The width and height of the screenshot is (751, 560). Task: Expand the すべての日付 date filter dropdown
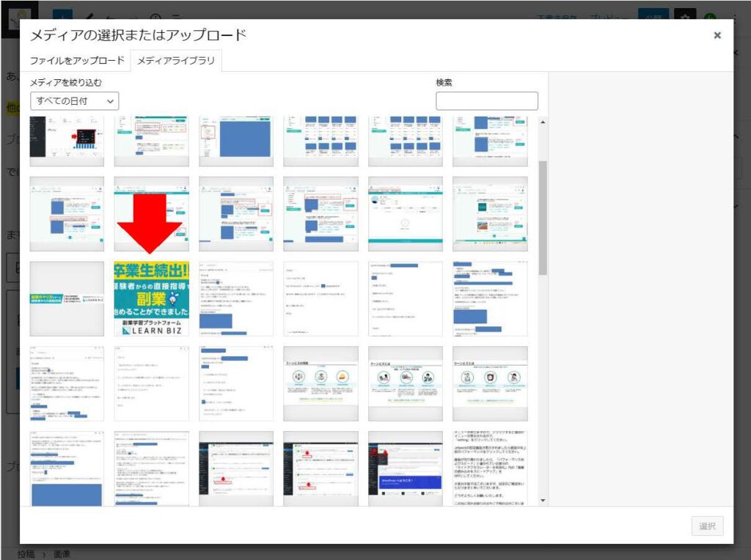tap(74, 101)
